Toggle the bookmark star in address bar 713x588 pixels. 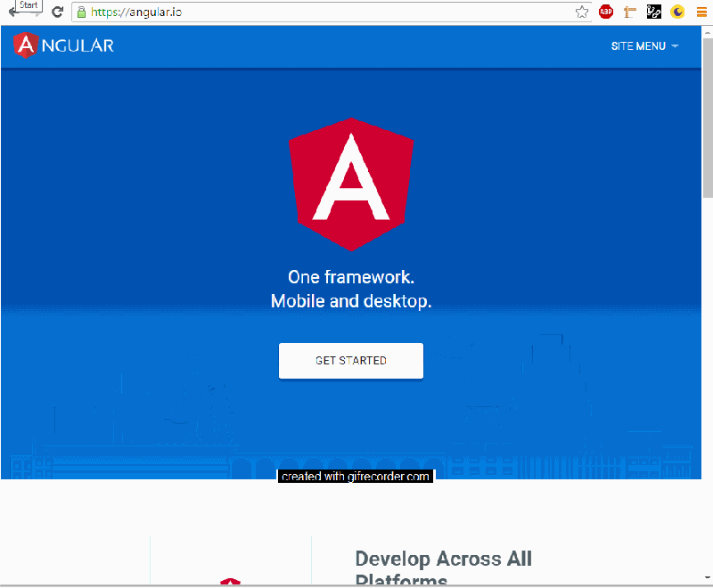click(581, 12)
